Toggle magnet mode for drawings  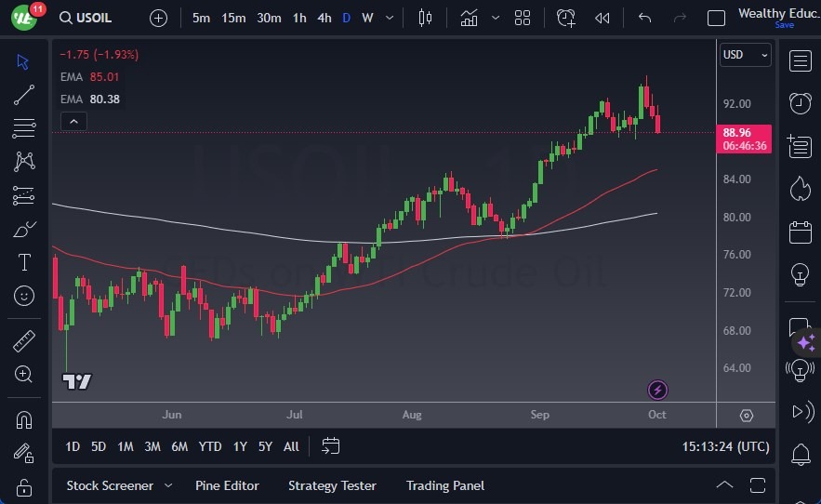[24, 419]
